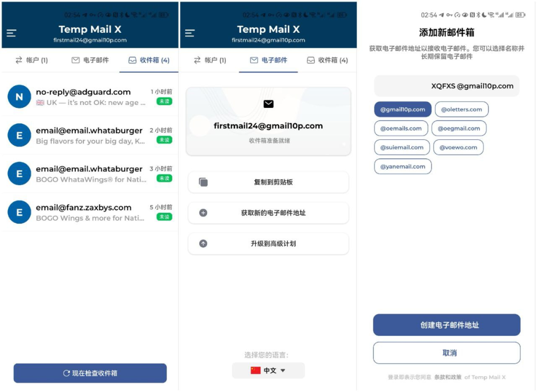Choose the @oletters.com domain chip
Viewport: 537px width, 392px height.
point(461,109)
